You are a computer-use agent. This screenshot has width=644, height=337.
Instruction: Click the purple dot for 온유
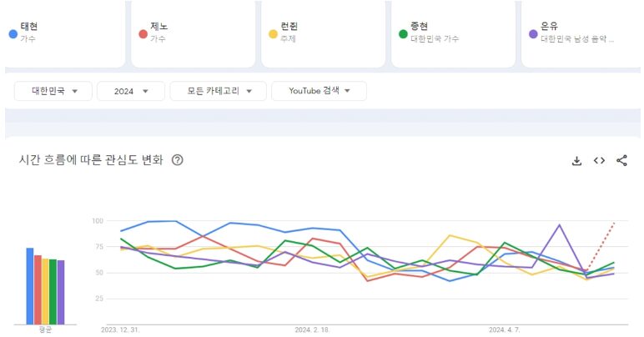point(533,34)
